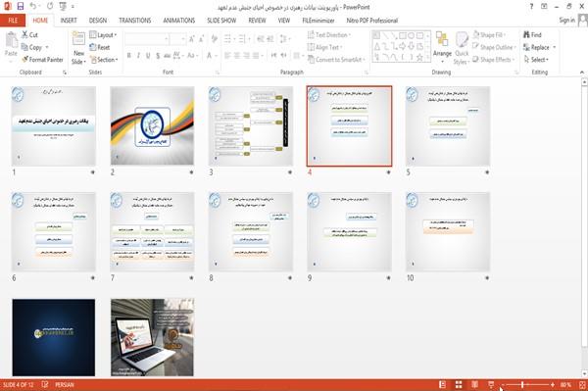Click the 80% zoom level
The height and width of the screenshot is (391, 588).
[x=565, y=384]
